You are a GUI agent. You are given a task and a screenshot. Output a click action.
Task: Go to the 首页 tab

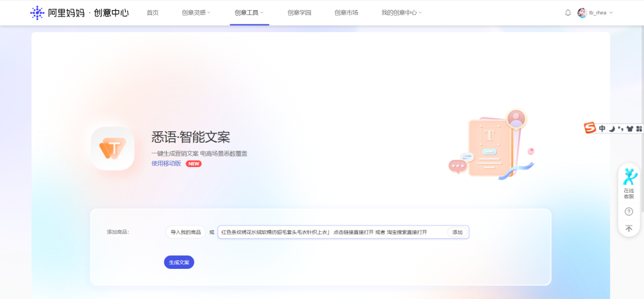(152, 13)
